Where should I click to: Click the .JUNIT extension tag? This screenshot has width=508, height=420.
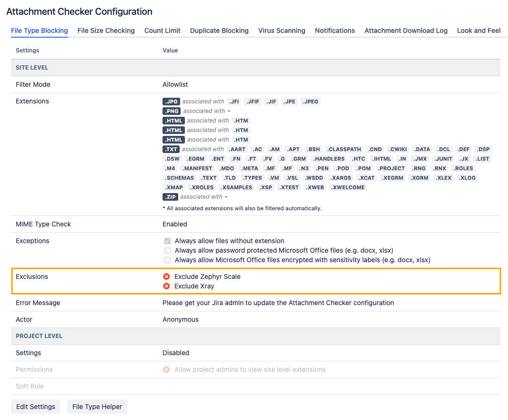(443, 158)
